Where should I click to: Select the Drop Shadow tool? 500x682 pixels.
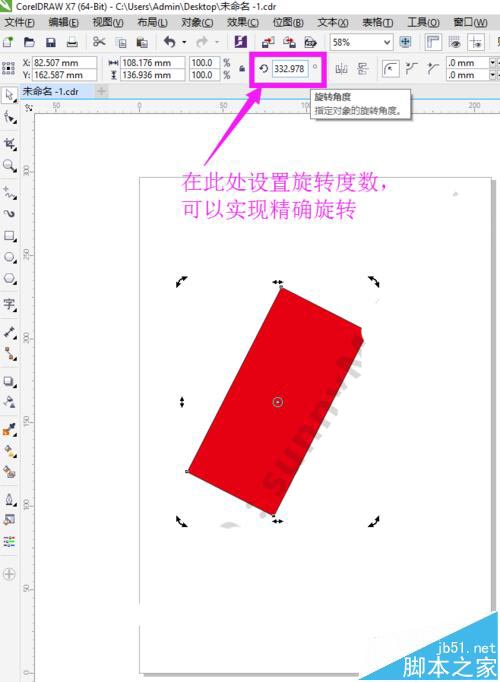pyautogui.click(x=9, y=381)
